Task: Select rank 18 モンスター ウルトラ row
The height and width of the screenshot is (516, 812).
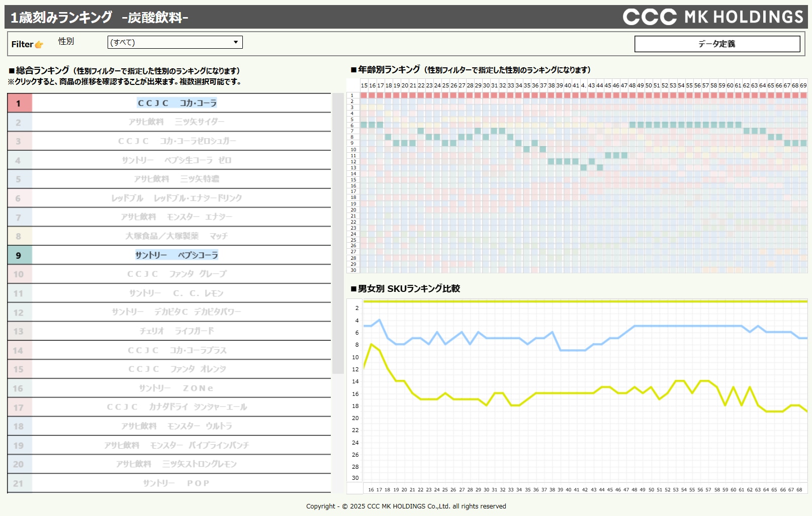Action: coord(169,426)
